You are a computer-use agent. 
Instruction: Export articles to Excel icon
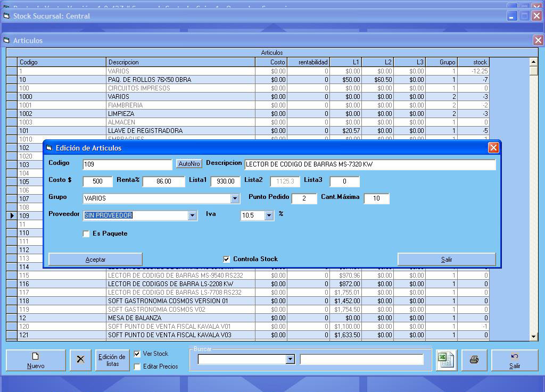click(447, 360)
